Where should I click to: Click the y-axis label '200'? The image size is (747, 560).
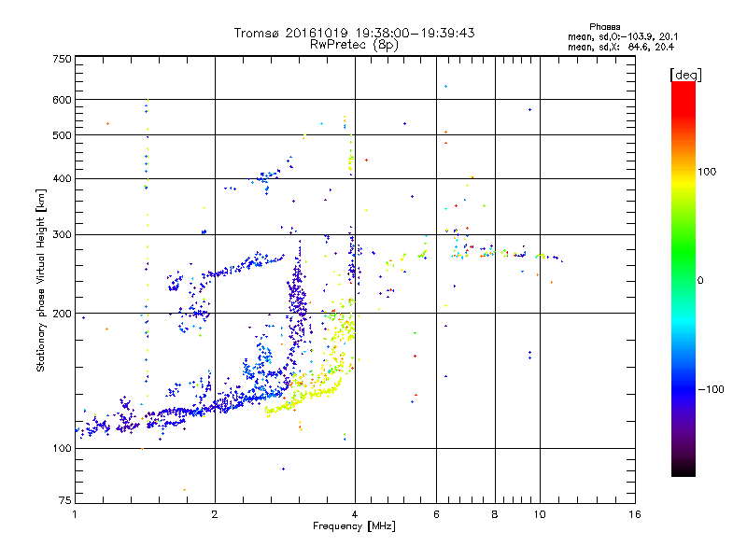pyautogui.click(x=62, y=314)
